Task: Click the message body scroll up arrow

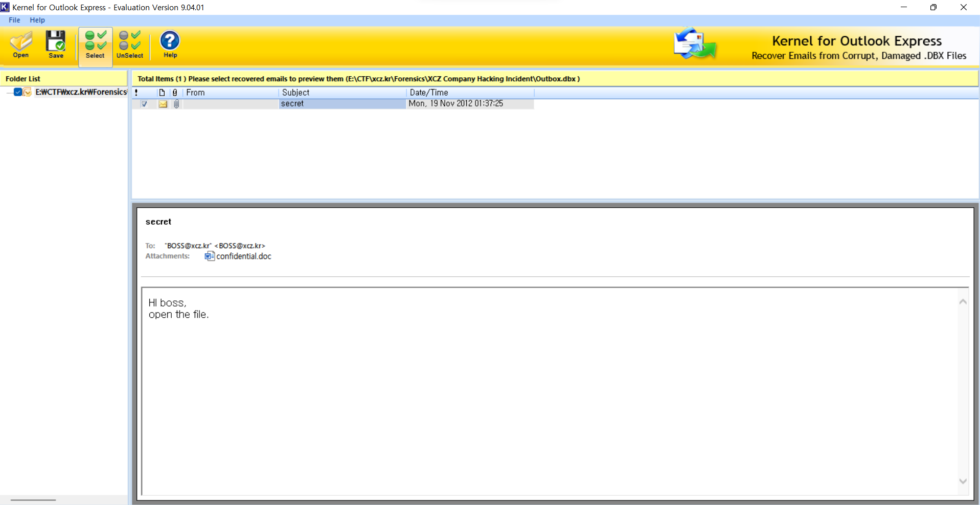Action: point(963,302)
